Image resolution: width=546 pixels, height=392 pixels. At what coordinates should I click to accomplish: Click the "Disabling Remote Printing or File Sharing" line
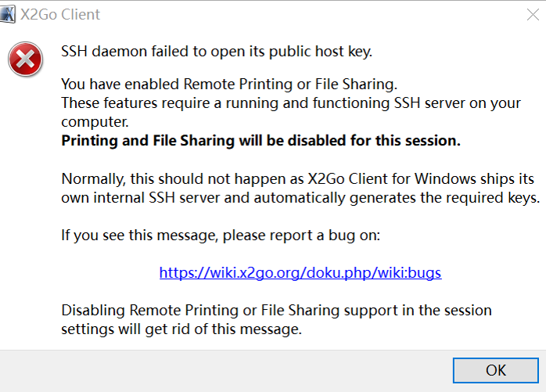tap(276, 310)
